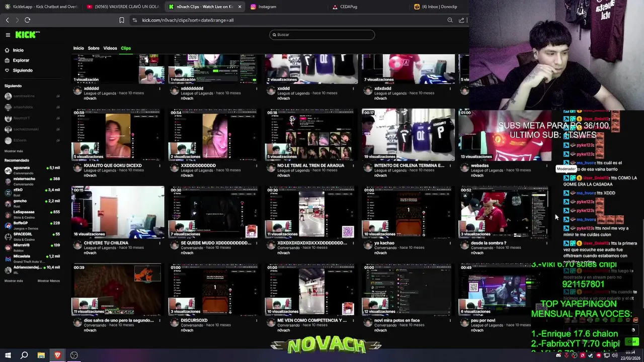
Task: Open agusneta's avatar in Recomendado
Action: (x=8, y=170)
